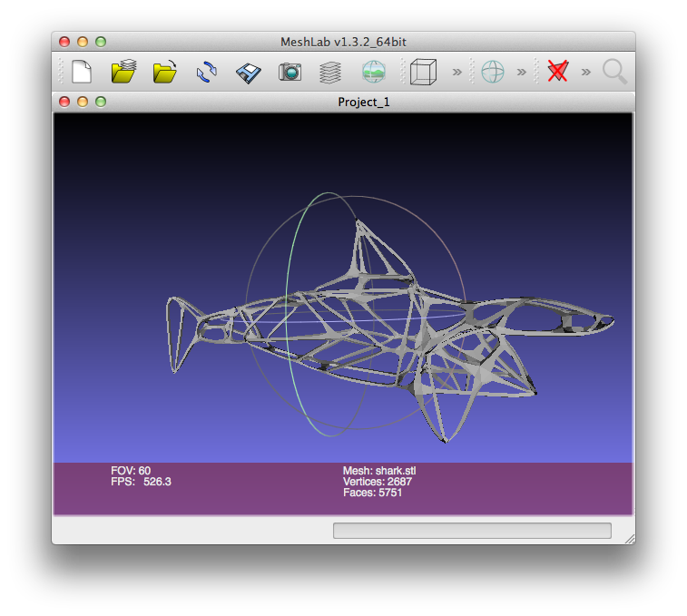This screenshot has width=687, height=616.
Task: Click the FPS: 526.3 readout
Action: 141,482
